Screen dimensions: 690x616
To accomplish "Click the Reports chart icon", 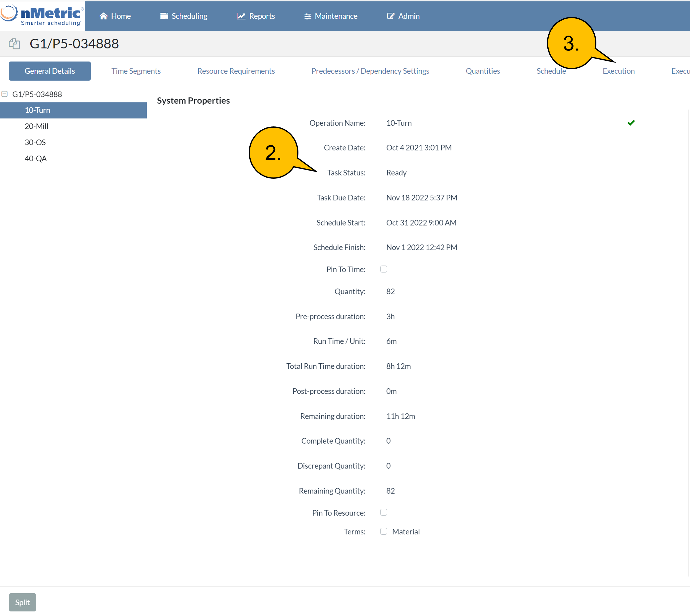I will point(241,16).
